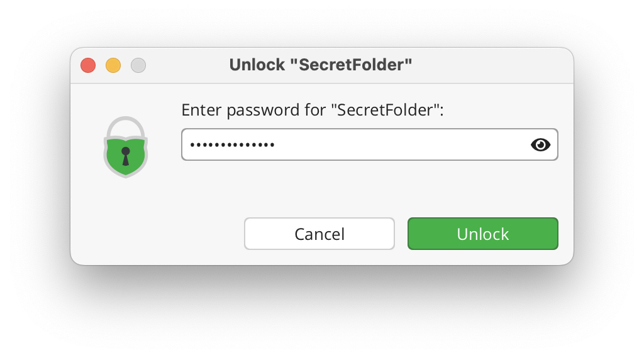Focus the SecretFolder password input field

pos(370,144)
